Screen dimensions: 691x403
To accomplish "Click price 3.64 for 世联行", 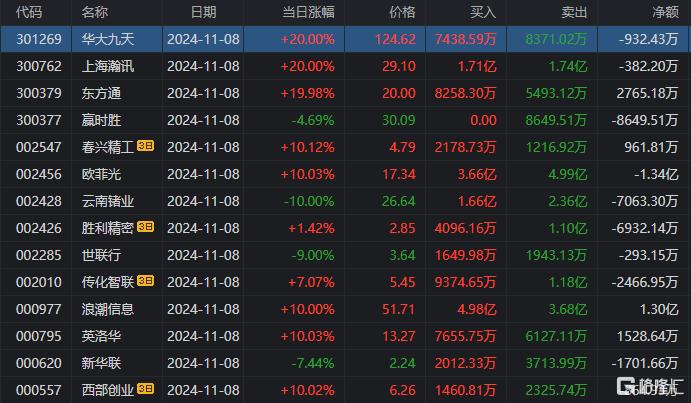I will [402, 255].
